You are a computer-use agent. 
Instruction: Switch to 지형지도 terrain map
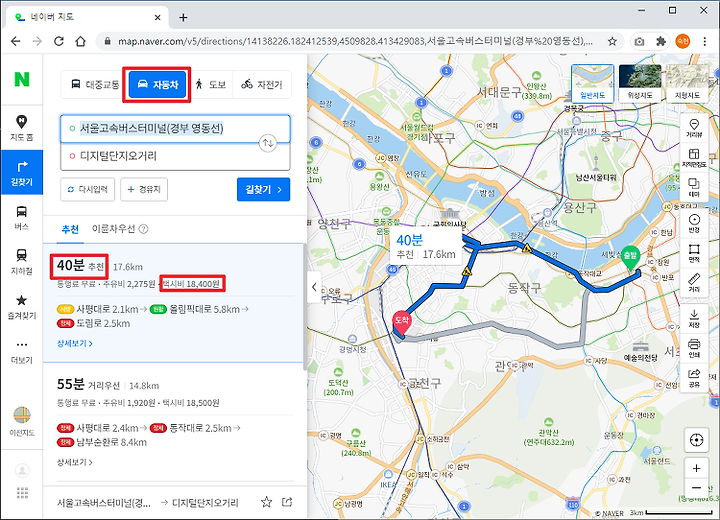pos(687,84)
